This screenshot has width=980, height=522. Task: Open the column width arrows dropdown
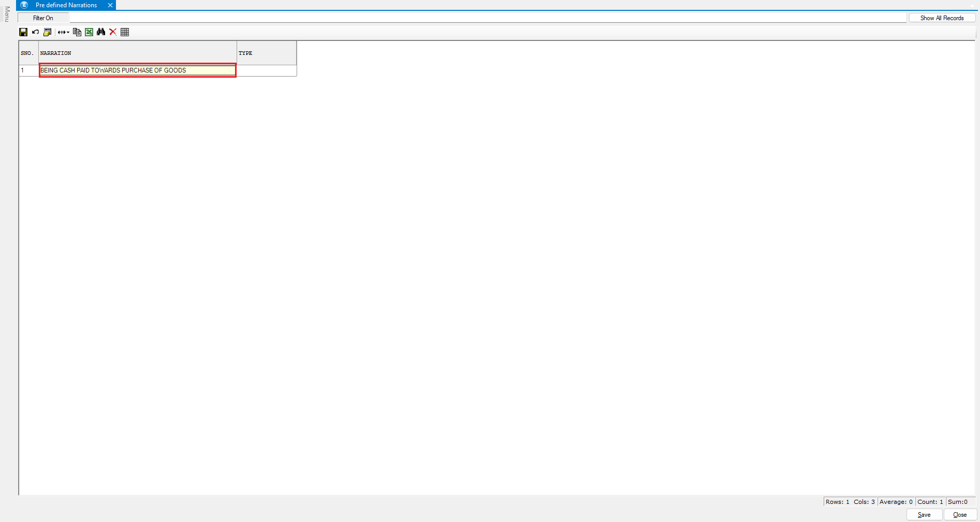point(63,32)
